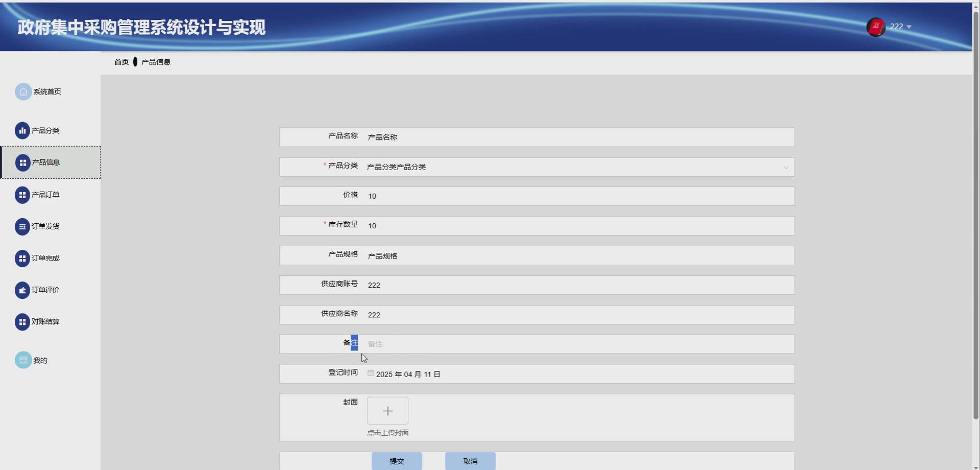
Task: Click the 供应商账号 input field
Action: click(578, 285)
